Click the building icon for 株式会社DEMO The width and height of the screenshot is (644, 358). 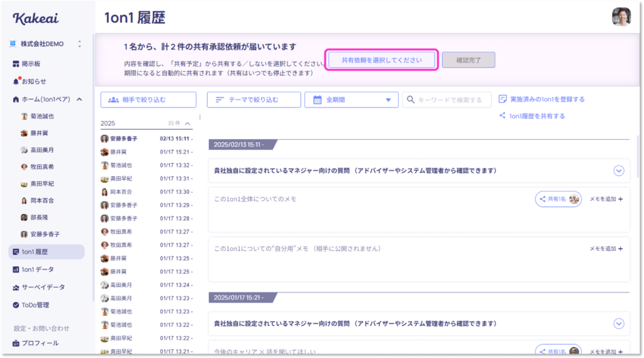tap(13, 43)
